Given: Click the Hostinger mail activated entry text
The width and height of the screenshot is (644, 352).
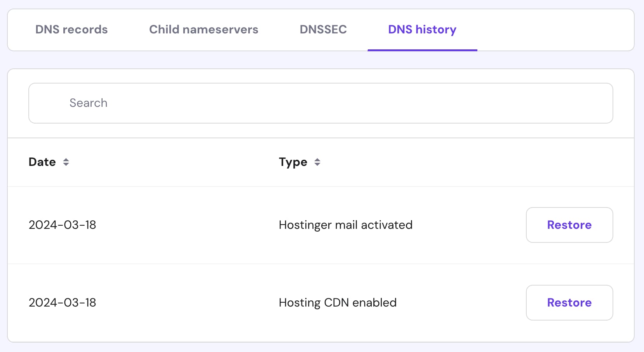Looking at the screenshot, I should tap(345, 225).
